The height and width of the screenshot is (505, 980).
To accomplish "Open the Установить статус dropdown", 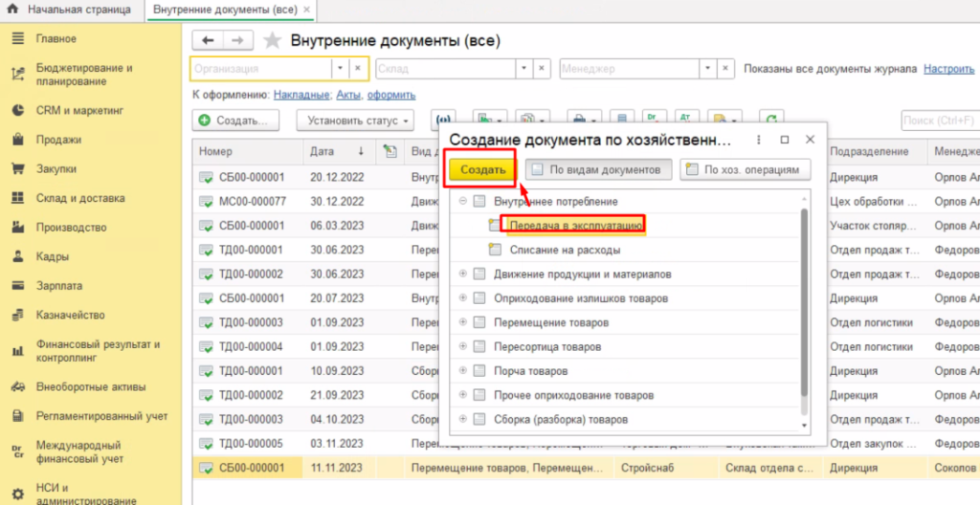I will tap(354, 121).
